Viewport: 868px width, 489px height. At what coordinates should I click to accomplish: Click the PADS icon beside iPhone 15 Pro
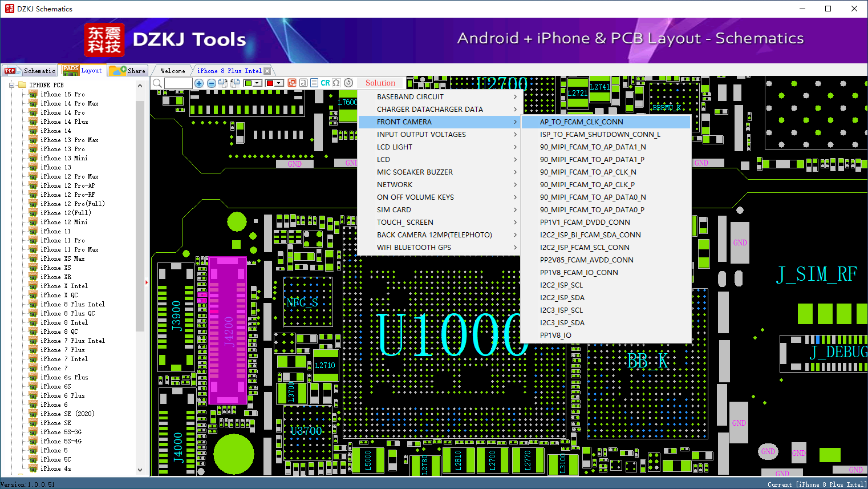click(x=33, y=94)
